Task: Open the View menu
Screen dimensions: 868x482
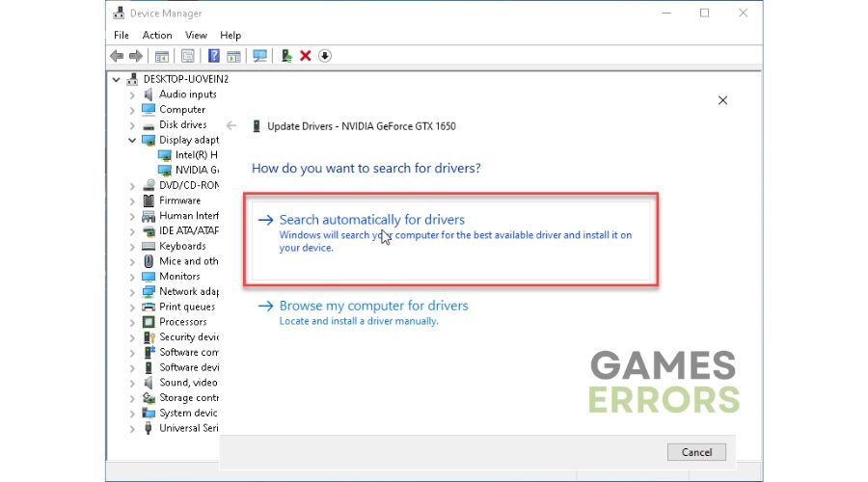Action: pos(196,35)
